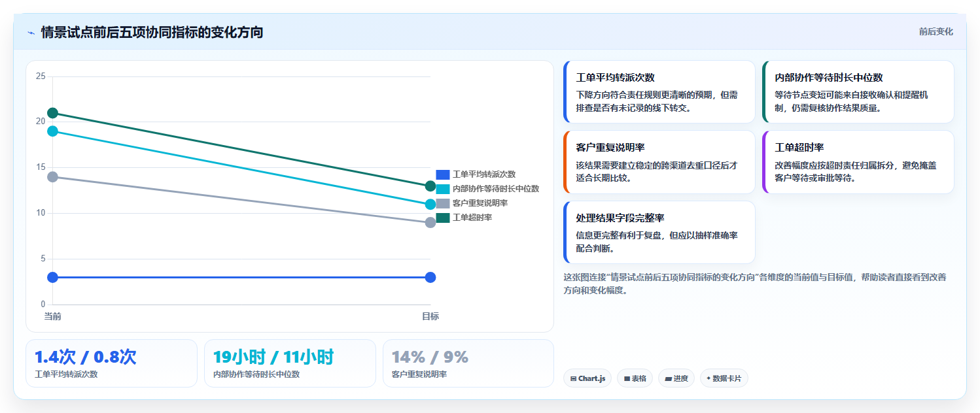Click the 进度 tag chip
980x413 pixels.
pyautogui.click(x=676, y=378)
